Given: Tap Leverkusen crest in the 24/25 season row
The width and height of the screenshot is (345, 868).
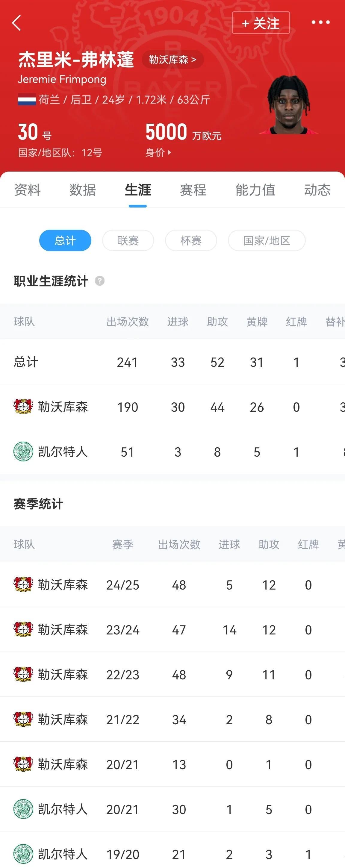Looking at the screenshot, I should pos(23,585).
